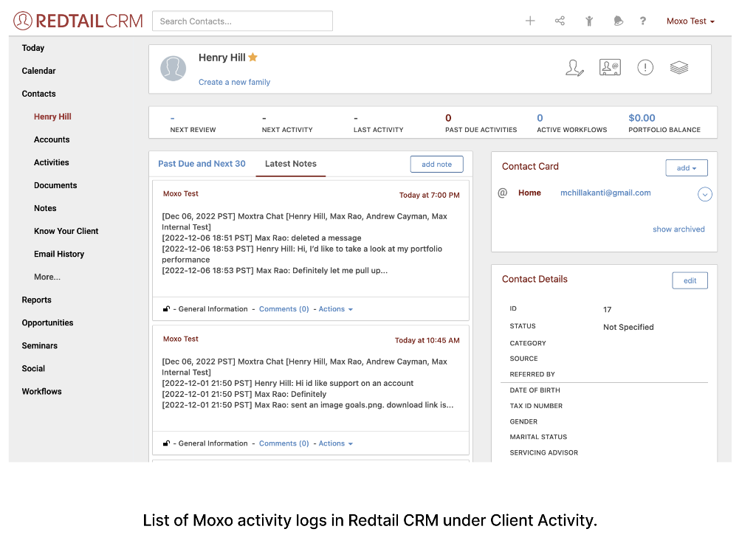Open the Moxo Test user dropdown
This screenshot has width=756, height=546.
coord(690,21)
